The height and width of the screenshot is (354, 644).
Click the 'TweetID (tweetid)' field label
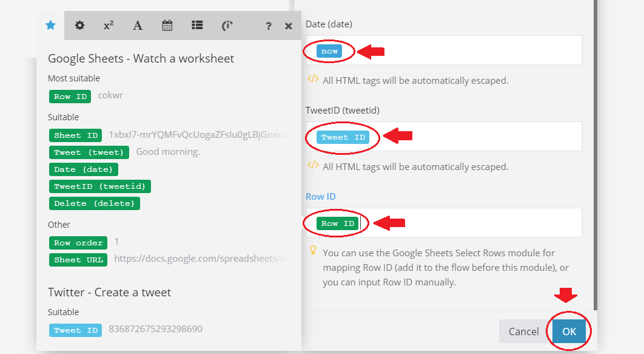click(343, 110)
